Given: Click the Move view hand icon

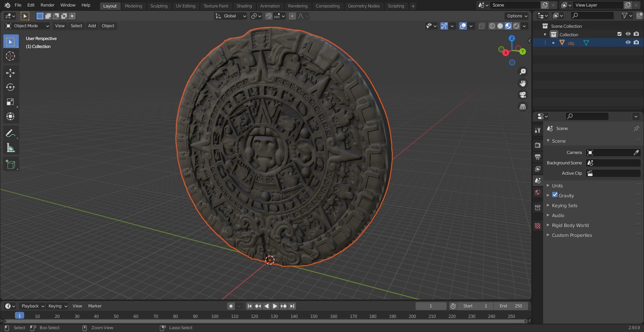Looking at the screenshot, I should tap(522, 83).
